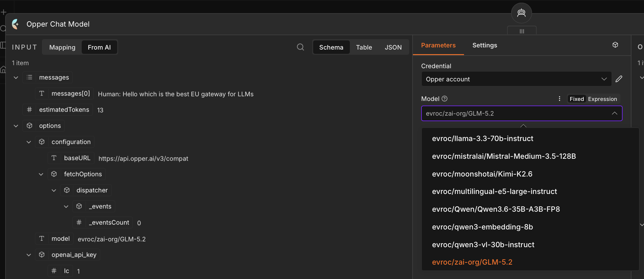Collapse the dispatcher tree node
Viewport: 644px width, 279px height.
[54, 191]
